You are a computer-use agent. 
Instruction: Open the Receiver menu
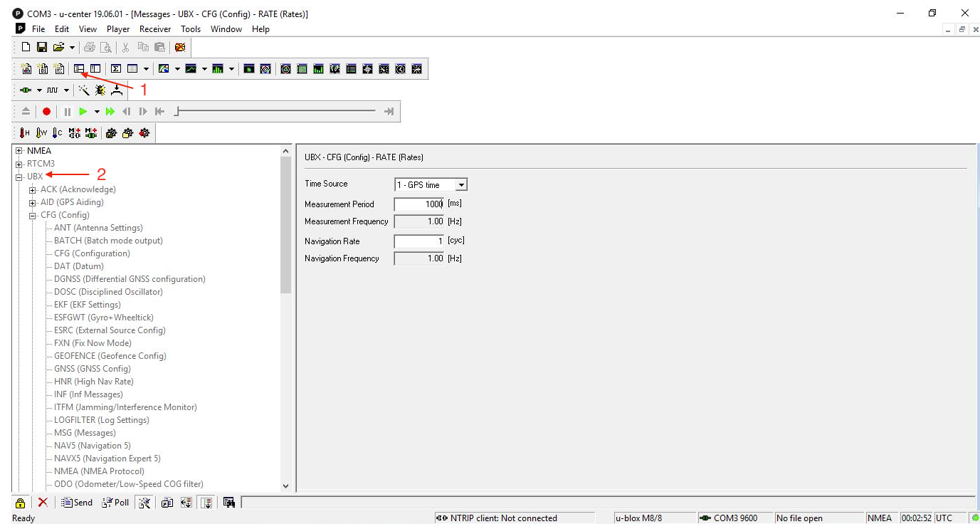click(155, 29)
